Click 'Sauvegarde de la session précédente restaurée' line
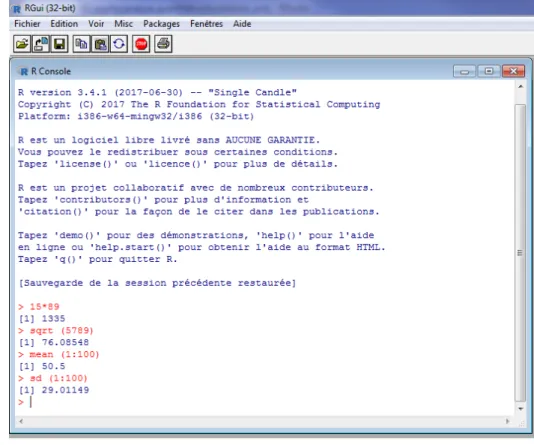The height and width of the screenshot is (445, 534). tap(157, 283)
